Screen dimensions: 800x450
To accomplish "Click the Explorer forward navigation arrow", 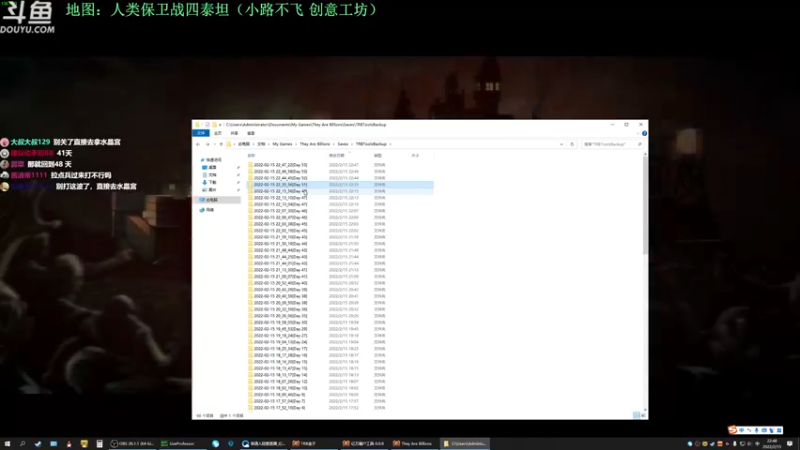I will point(207,144).
